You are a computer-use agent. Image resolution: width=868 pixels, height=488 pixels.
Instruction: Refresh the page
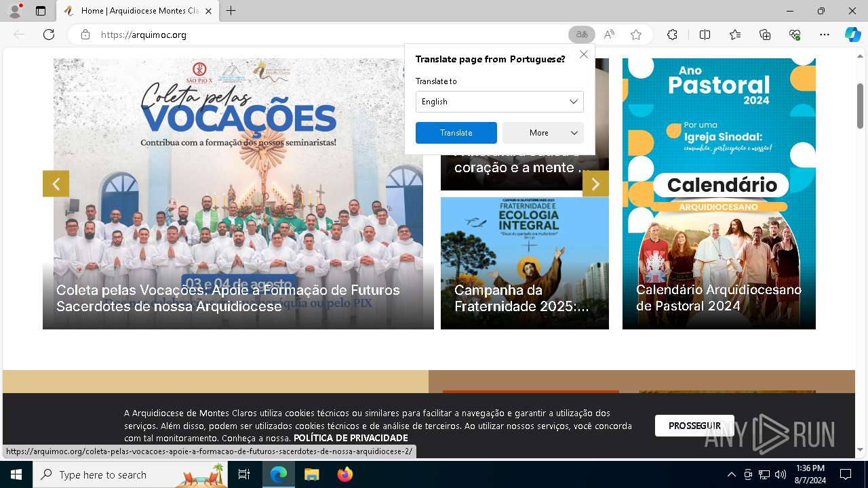click(49, 35)
